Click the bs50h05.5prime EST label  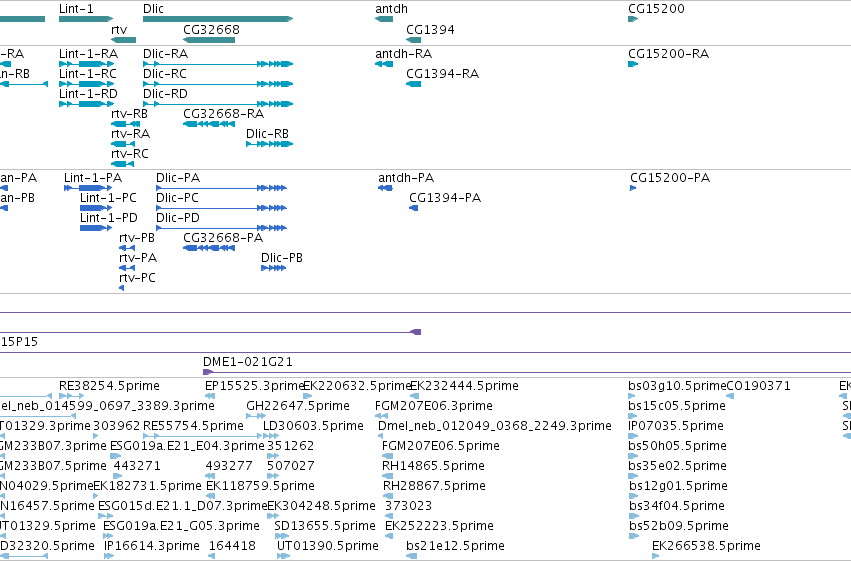click(677, 446)
